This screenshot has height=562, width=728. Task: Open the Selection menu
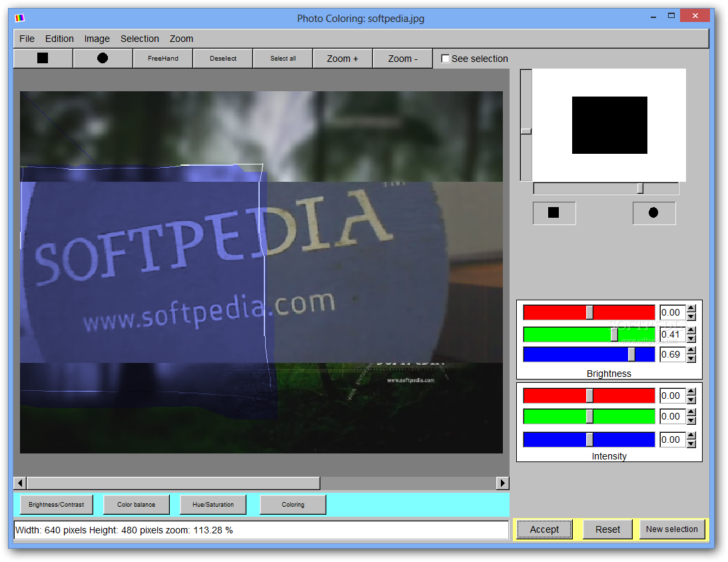tap(140, 39)
